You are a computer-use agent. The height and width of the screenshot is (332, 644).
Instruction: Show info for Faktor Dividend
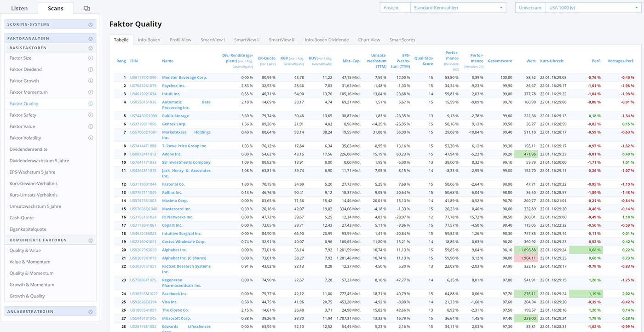[x=91, y=69]
